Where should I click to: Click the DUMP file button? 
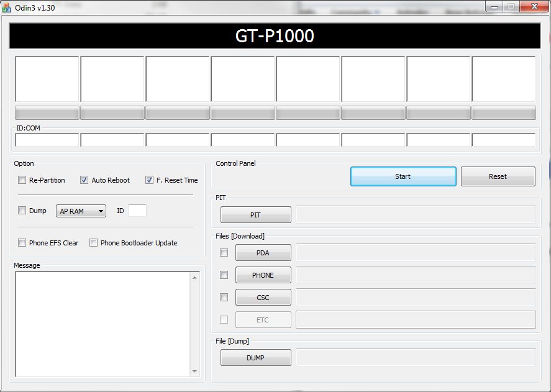click(256, 358)
